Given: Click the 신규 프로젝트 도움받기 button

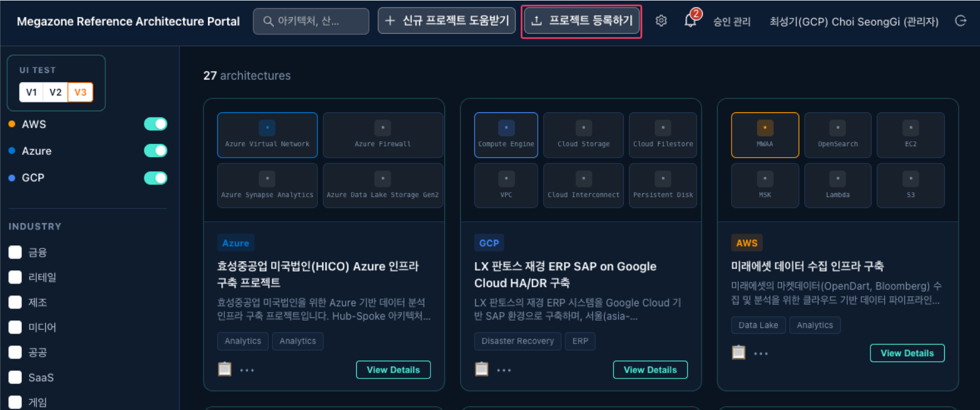Looking at the screenshot, I should point(446,21).
